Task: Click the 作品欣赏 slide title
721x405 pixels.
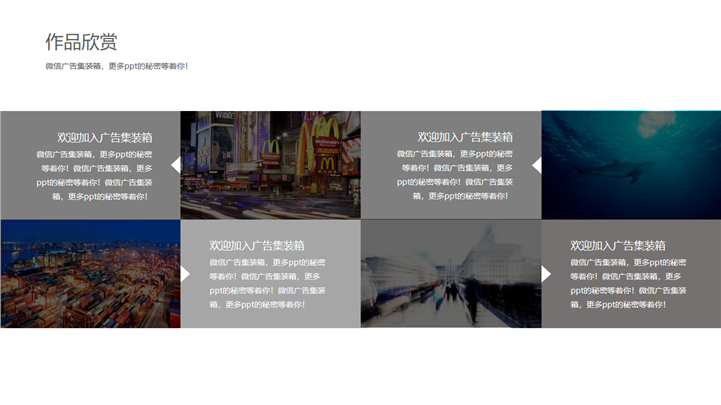Action: (x=81, y=42)
